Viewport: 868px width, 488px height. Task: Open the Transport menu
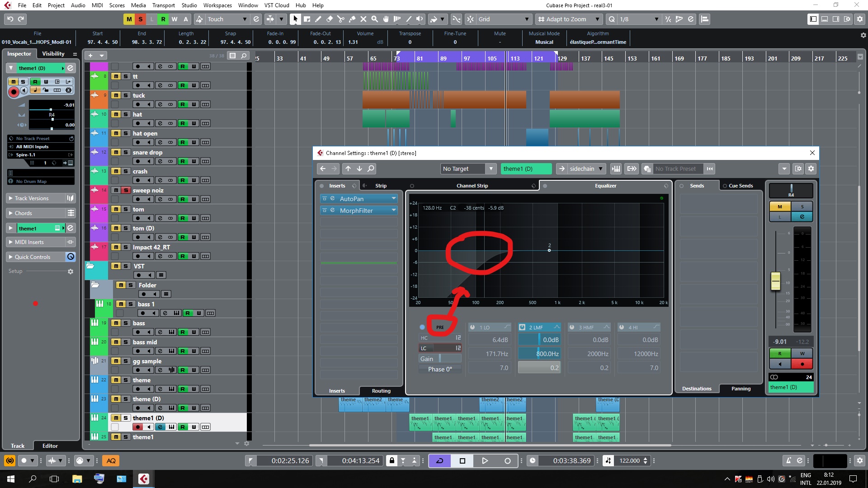click(163, 5)
